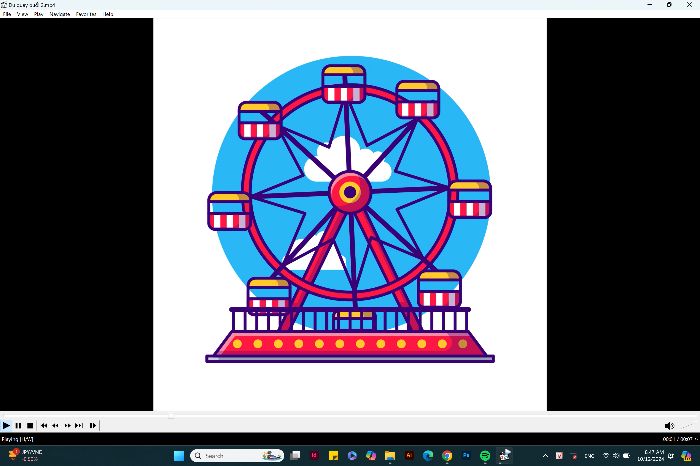The width and height of the screenshot is (700, 466).
Task: Open Photoshop from the taskbar
Action: 466,456
